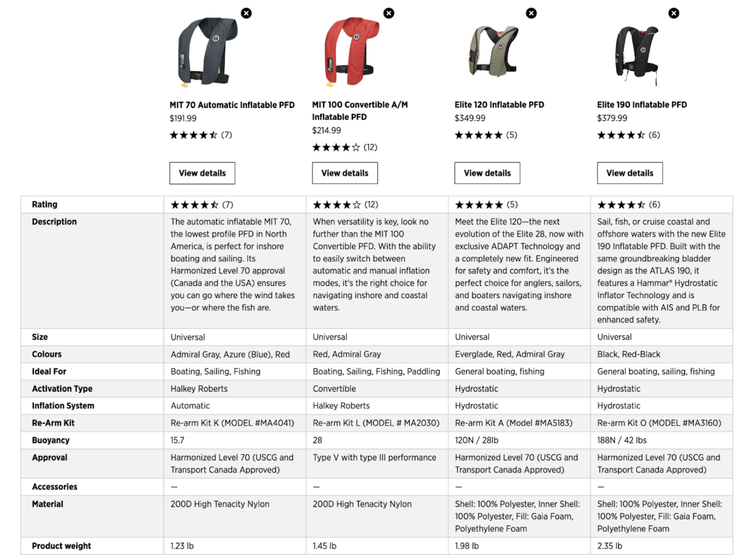
Task: Click Elite 190 star rating under the price
Action: pyautogui.click(x=628, y=135)
